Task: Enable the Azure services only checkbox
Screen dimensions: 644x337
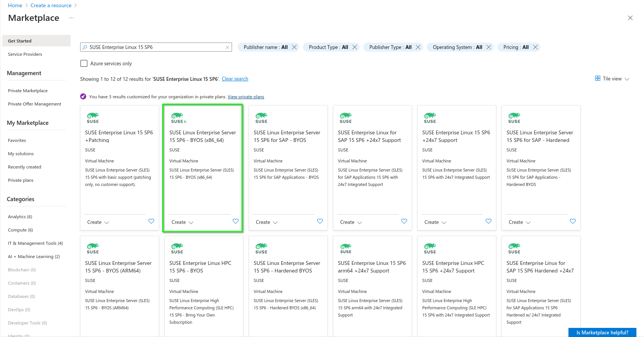Action: pos(84,63)
